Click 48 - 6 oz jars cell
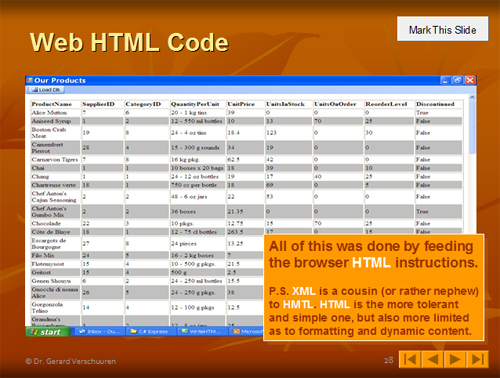The width and height of the screenshot is (500, 378). coord(198,197)
